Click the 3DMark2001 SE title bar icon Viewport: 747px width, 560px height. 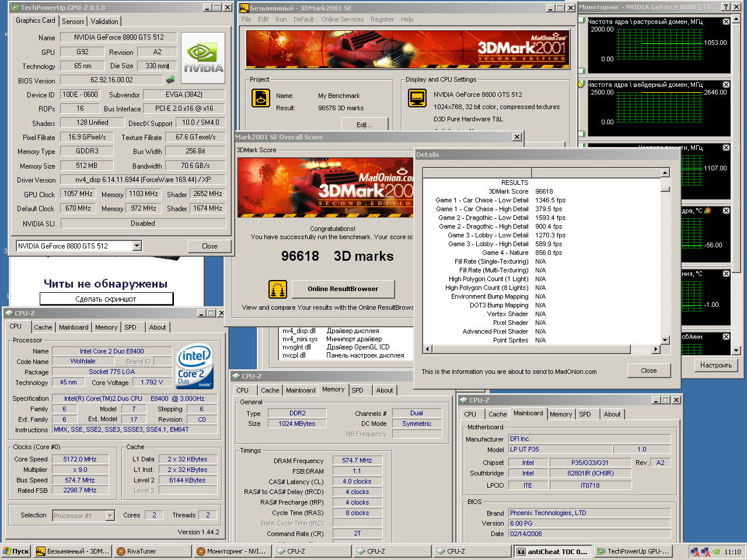point(245,8)
